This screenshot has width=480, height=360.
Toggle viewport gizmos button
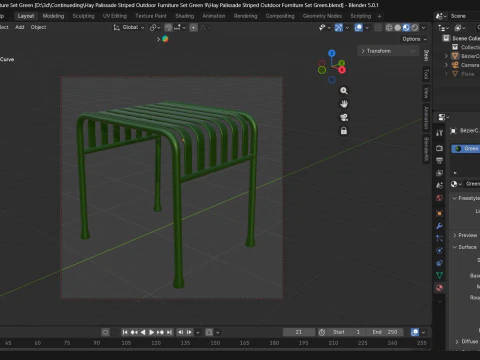pyautogui.click(x=338, y=28)
